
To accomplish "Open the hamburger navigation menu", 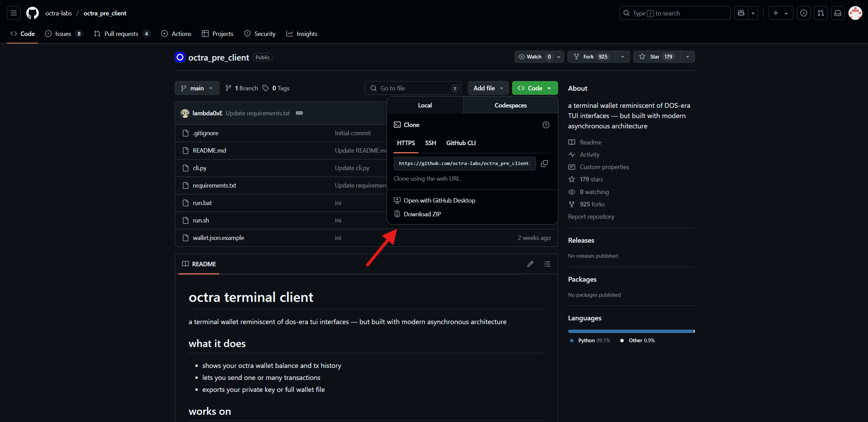I will click(x=14, y=13).
